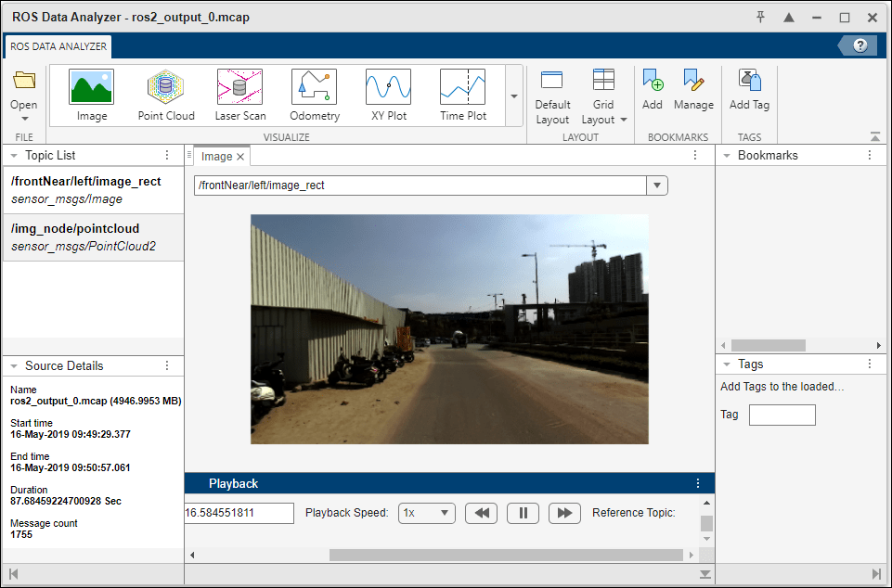Click the Tag text input field
Screen dimensions: 892x588
(782, 415)
